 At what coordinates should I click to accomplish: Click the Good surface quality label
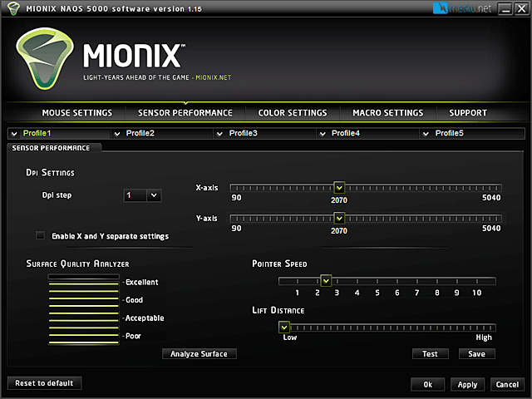tap(134, 300)
